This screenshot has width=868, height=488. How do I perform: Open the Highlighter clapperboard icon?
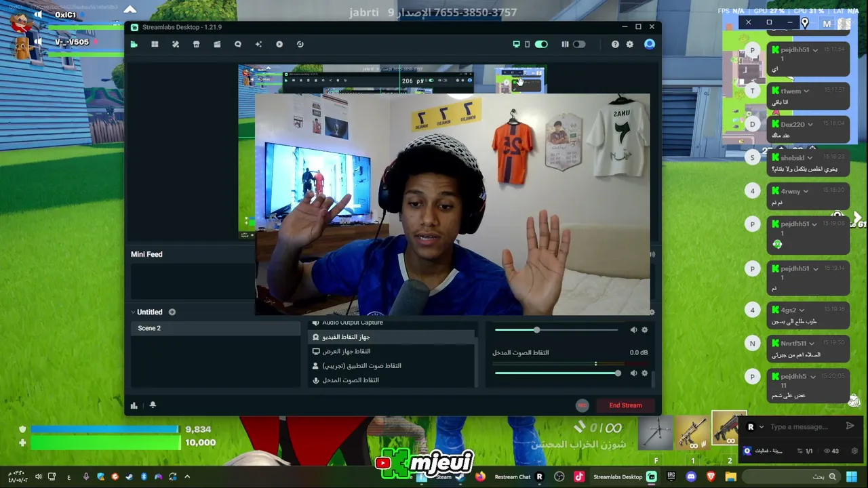coord(217,44)
